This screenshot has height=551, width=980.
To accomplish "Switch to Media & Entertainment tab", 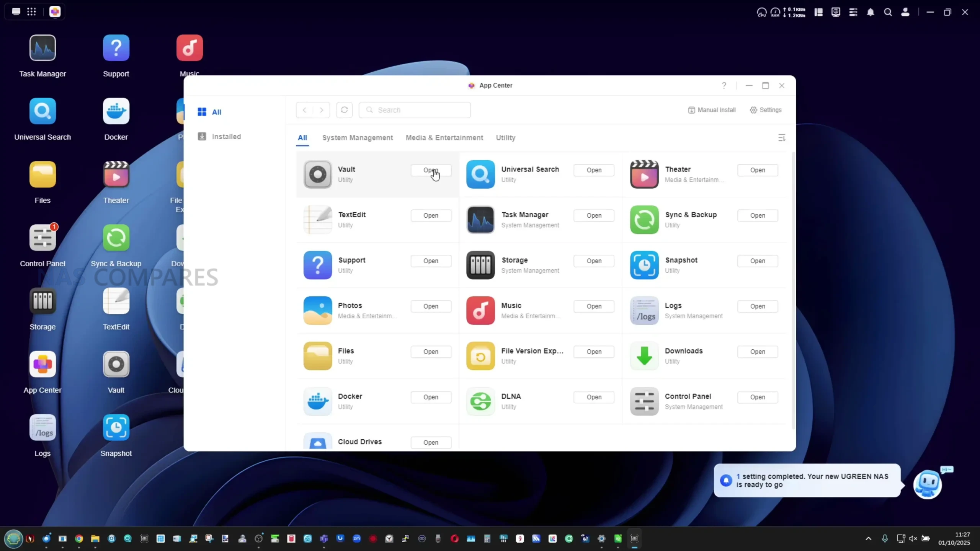I will click(444, 138).
